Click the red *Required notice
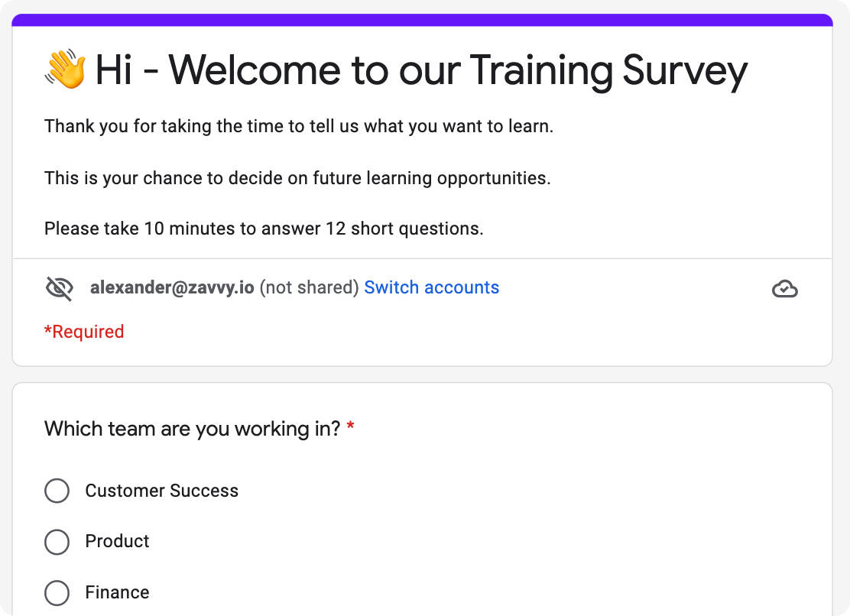The width and height of the screenshot is (850, 616). pyautogui.click(x=84, y=332)
